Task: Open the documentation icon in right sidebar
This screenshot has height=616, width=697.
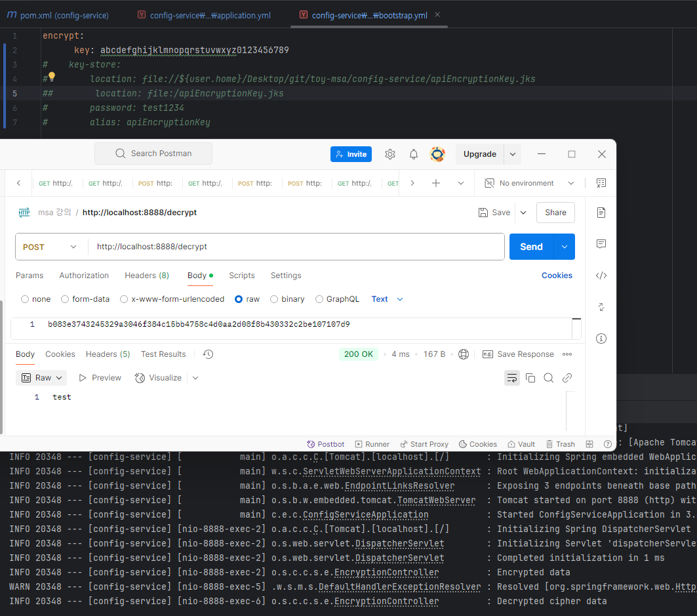Action: (601, 213)
